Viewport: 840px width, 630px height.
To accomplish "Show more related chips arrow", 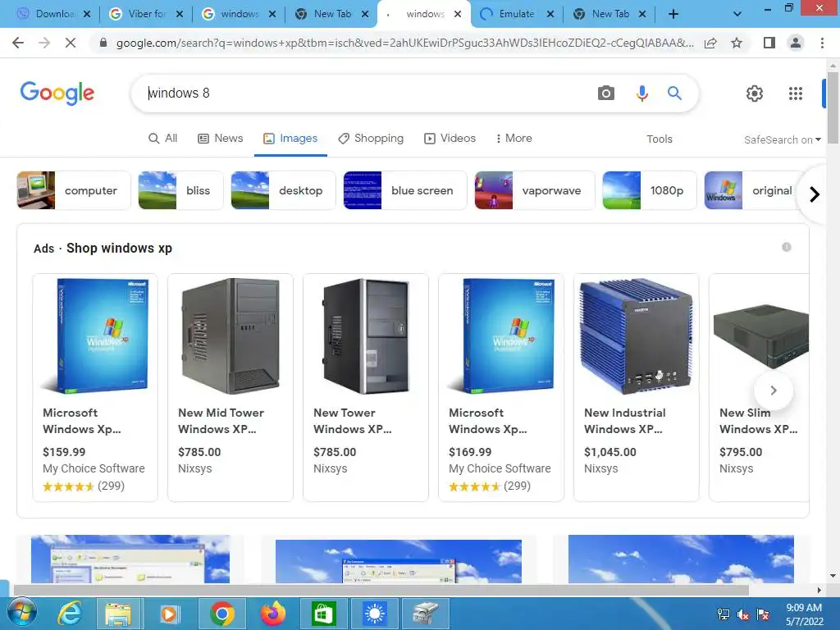I will [x=815, y=194].
